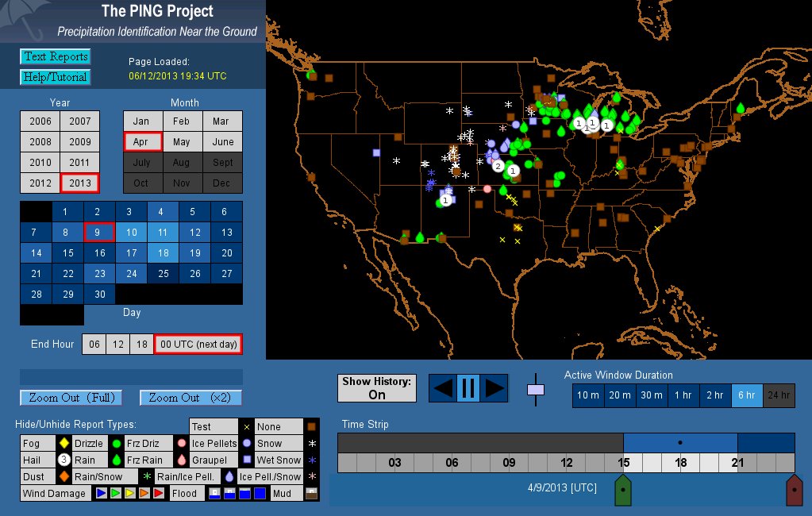Toggle Show History on/off
The image size is (812, 516).
pyautogui.click(x=377, y=388)
